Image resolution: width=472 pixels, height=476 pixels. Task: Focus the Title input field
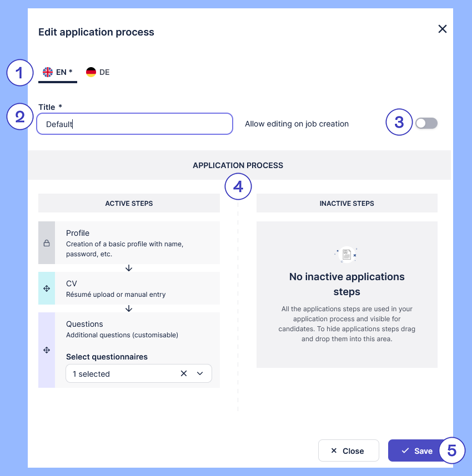pyautogui.click(x=134, y=124)
